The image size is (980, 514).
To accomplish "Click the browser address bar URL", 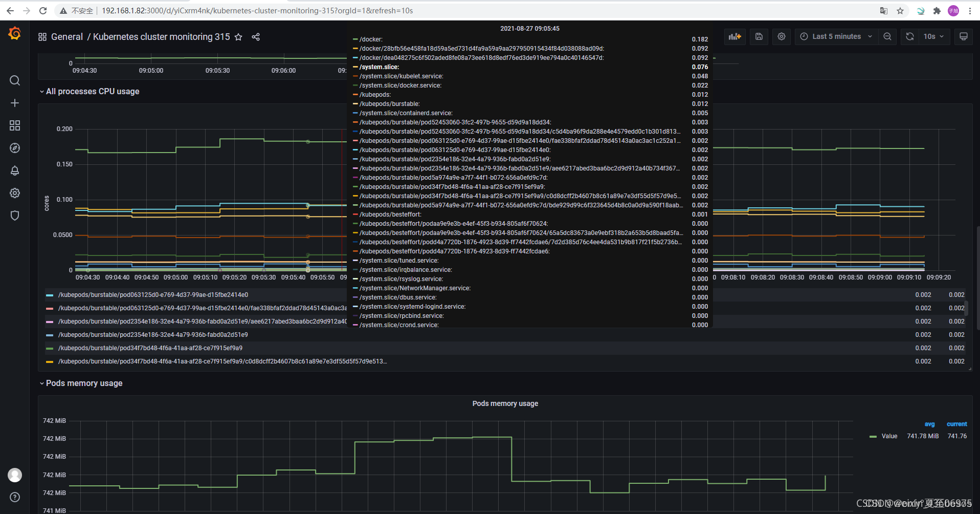I will (257, 11).
